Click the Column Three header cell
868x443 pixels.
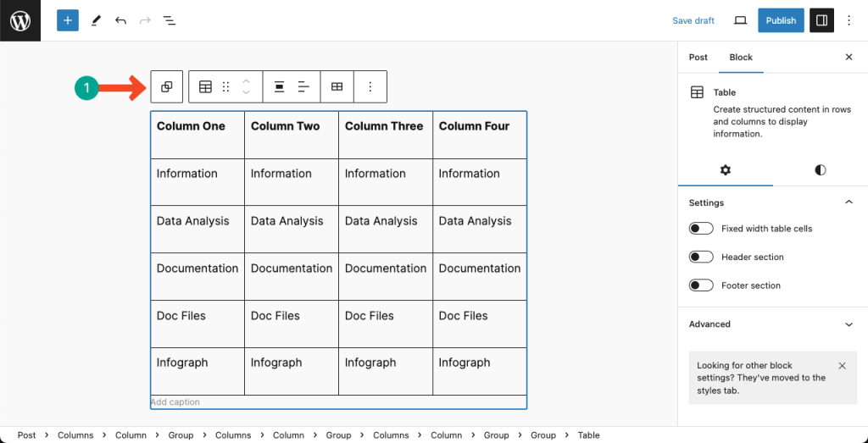386,135
